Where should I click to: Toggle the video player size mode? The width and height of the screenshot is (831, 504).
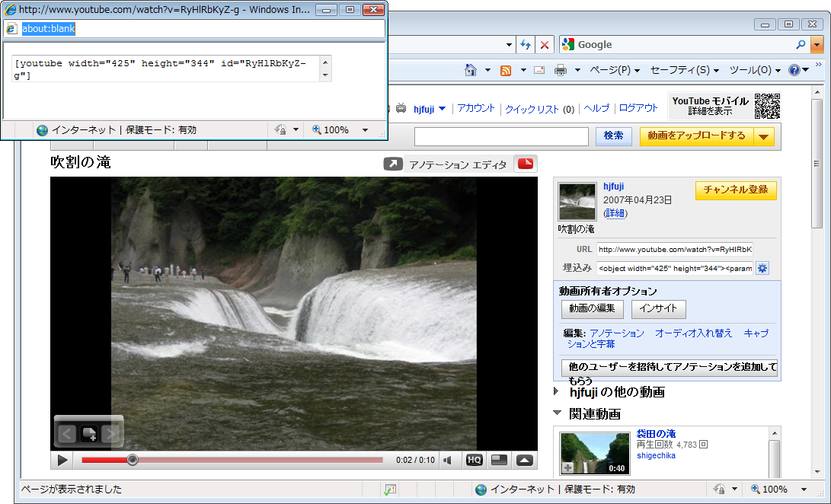click(499, 460)
